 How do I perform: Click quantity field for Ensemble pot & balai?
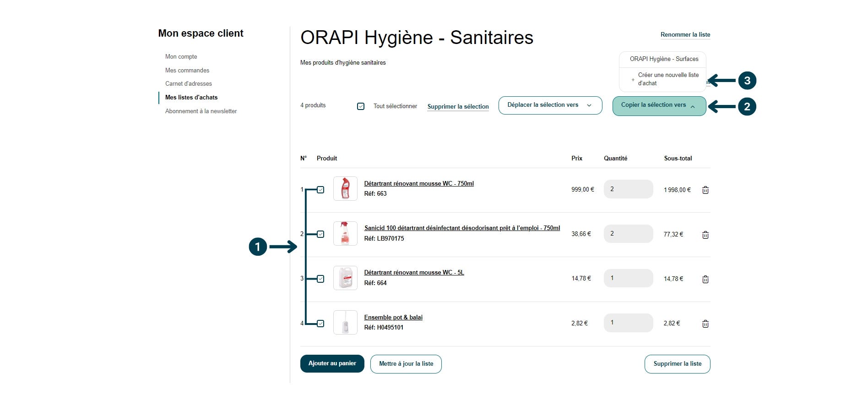click(x=629, y=323)
